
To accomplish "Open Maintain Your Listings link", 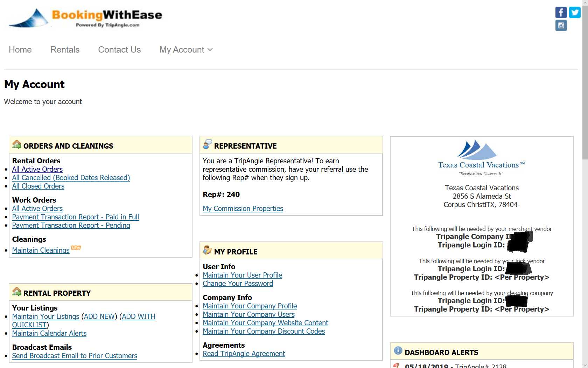I will (46, 316).
